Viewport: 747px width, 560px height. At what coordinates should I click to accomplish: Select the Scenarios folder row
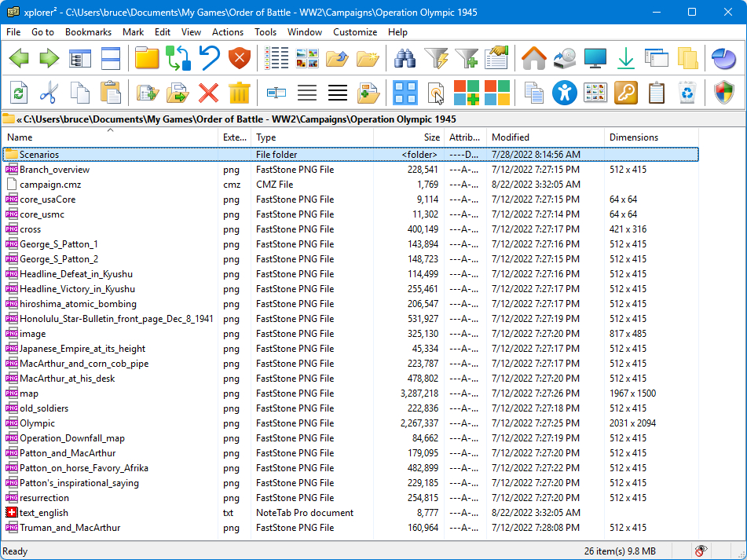(x=350, y=154)
